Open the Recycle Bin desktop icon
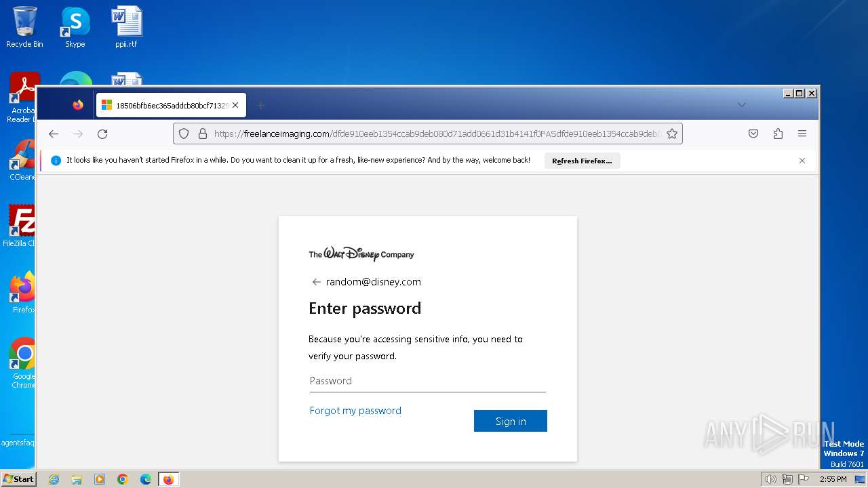Viewport: 868px width, 488px height. pyautogui.click(x=24, y=27)
